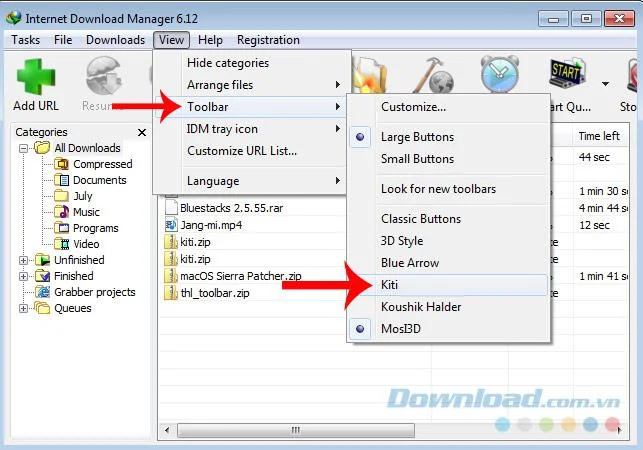
Task: Open the Registration menu
Action: pyautogui.click(x=268, y=40)
